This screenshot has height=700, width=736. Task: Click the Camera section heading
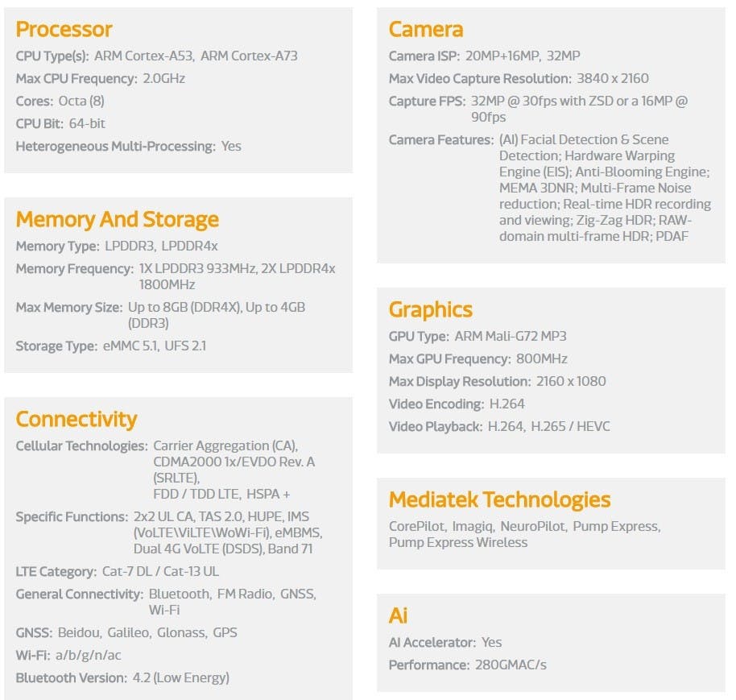[426, 29]
